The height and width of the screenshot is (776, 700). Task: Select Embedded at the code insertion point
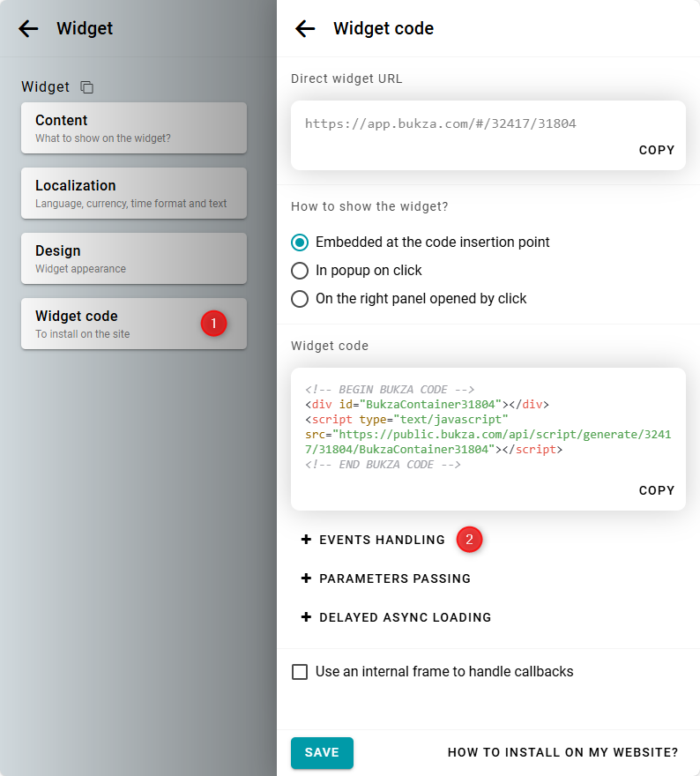pos(300,242)
